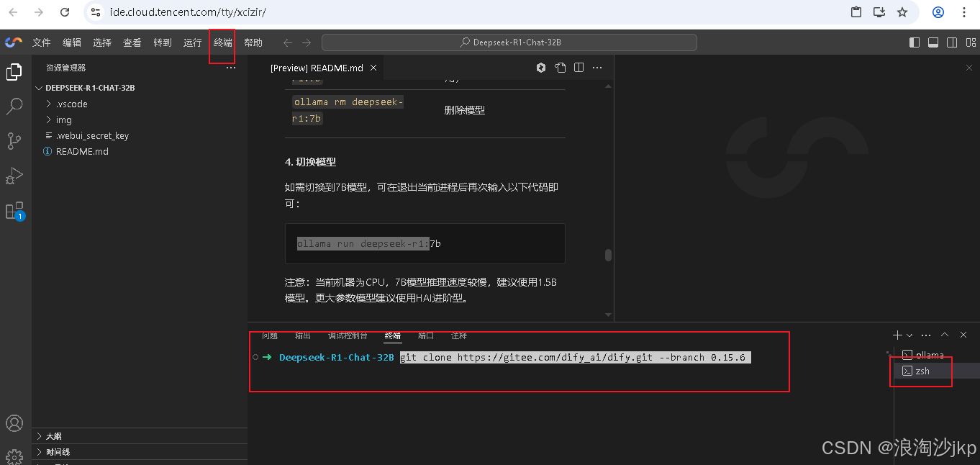Open Customize Layout icon
The image size is (980, 465).
970,42
